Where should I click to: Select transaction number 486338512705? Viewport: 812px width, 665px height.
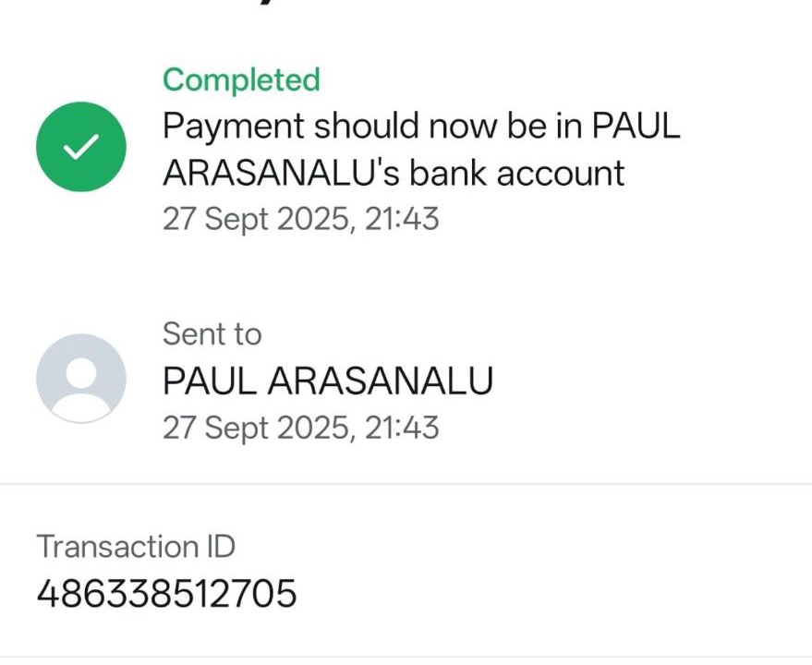[x=166, y=593]
